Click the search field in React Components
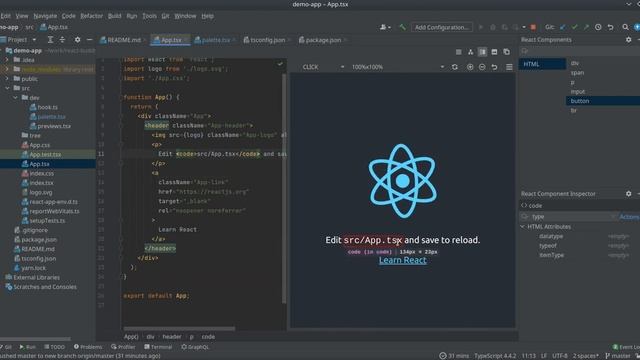 [580, 51]
